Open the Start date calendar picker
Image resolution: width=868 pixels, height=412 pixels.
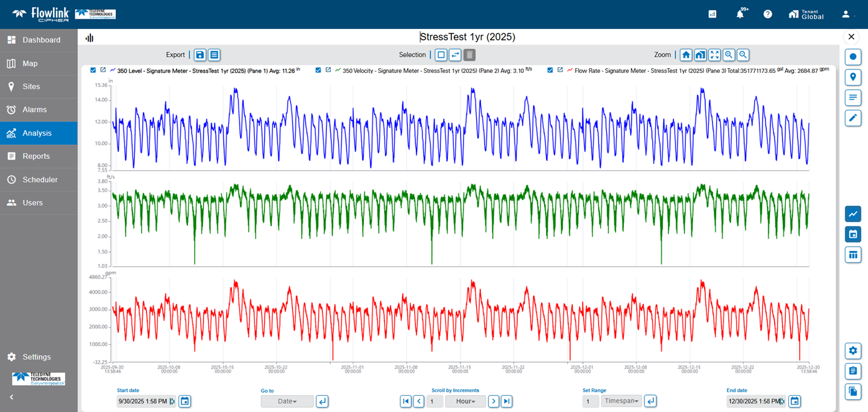point(185,401)
